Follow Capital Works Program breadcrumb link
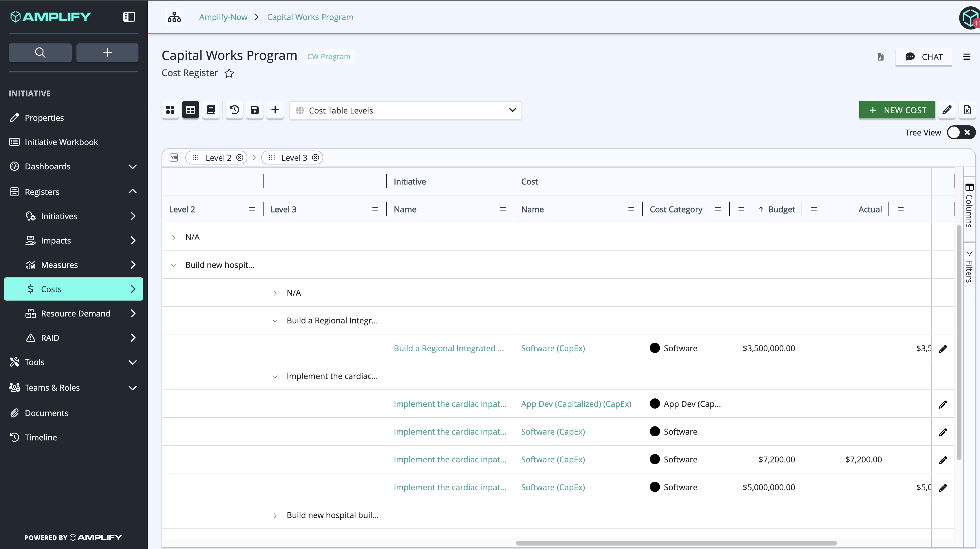 click(310, 17)
